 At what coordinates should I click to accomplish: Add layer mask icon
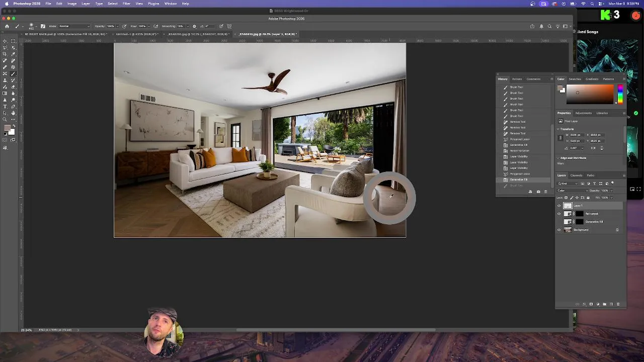pyautogui.click(x=591, y=304)
